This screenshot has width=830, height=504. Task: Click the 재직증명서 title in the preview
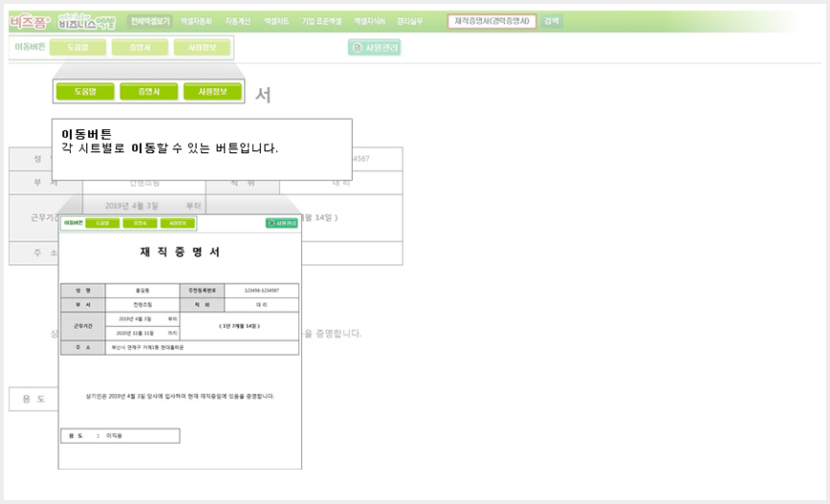180,252
